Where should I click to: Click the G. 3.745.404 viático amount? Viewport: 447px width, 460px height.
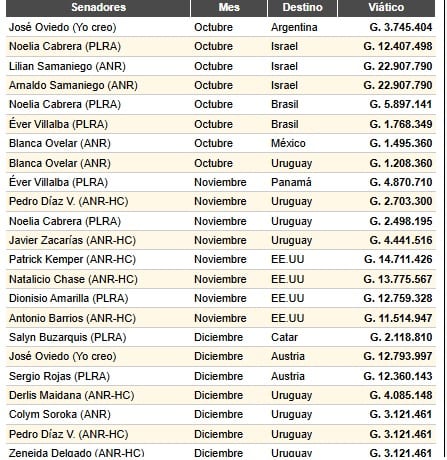point(401,27)
